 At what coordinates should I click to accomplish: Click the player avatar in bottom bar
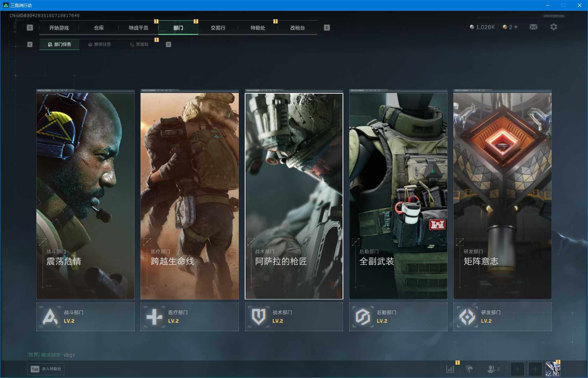point(553,369)
